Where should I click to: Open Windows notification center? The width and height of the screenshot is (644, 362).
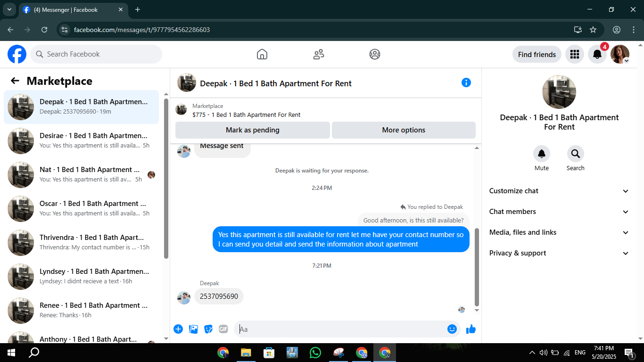[629, 353]
